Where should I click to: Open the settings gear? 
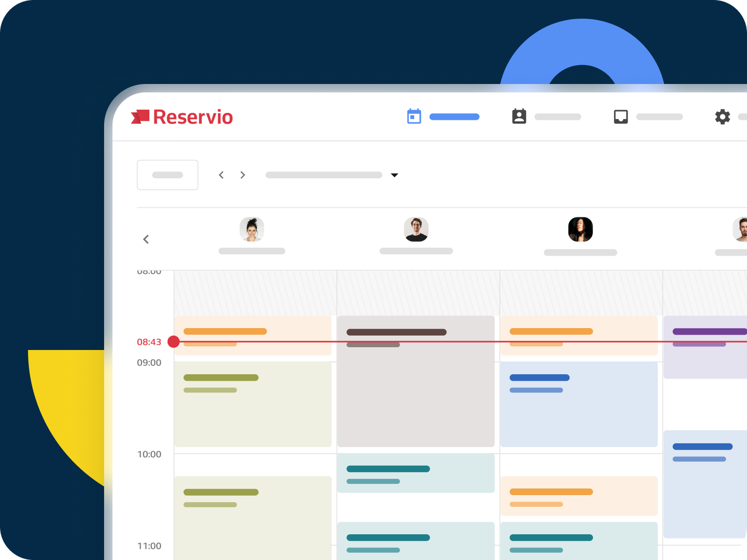point(722,117)
